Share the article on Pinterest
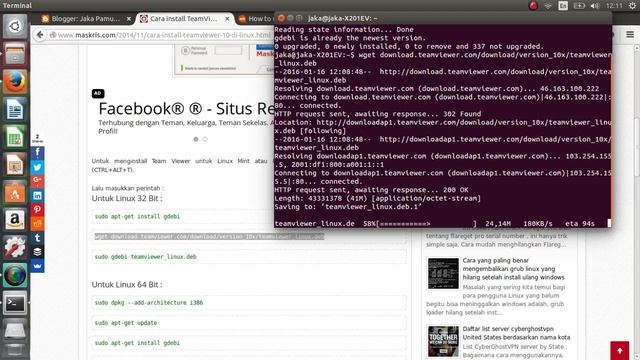The width and height of the screenshot is (640, 360). pyautogui.click(x=37, y=209)
